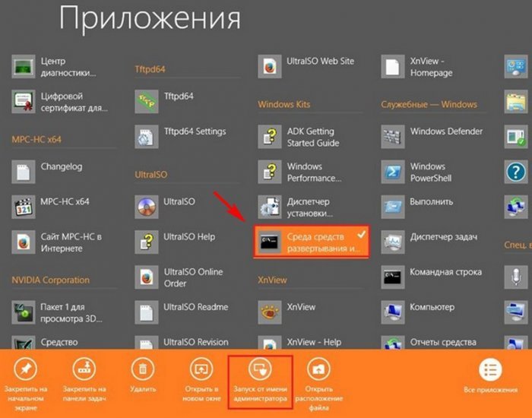Open microphone speech app in right column
The image size is (532, 418).
(x=516, y=277)
